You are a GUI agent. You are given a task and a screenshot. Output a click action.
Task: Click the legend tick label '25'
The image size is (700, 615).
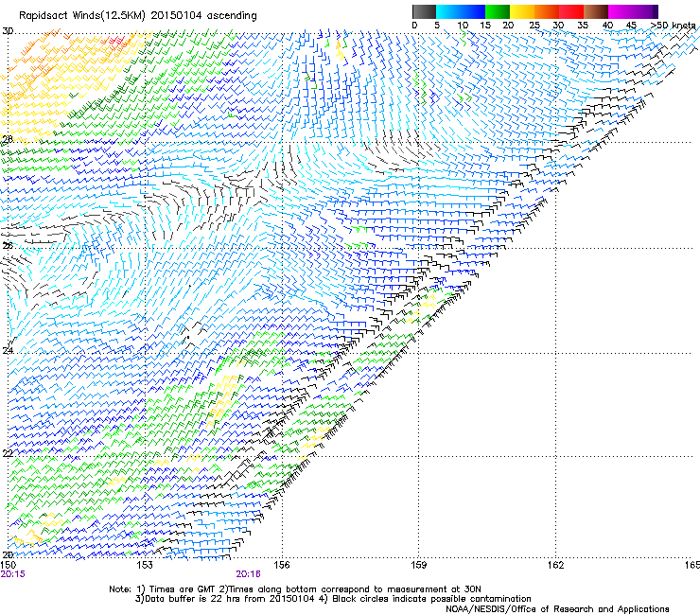534,26
